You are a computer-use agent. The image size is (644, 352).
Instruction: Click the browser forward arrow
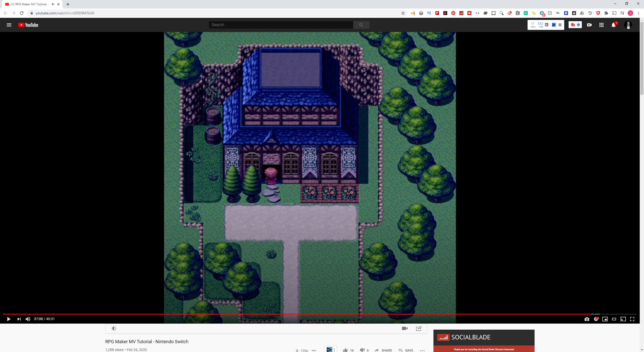tap(14, 13)
